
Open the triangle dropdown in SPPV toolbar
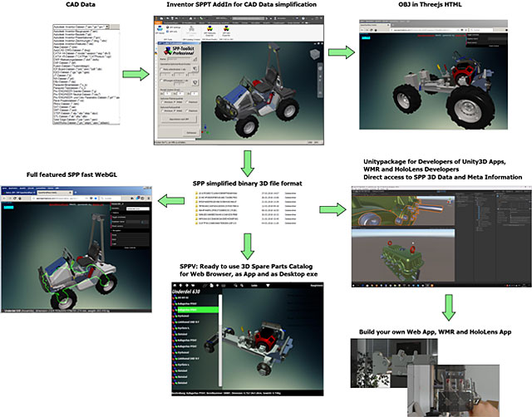point(268,286)
